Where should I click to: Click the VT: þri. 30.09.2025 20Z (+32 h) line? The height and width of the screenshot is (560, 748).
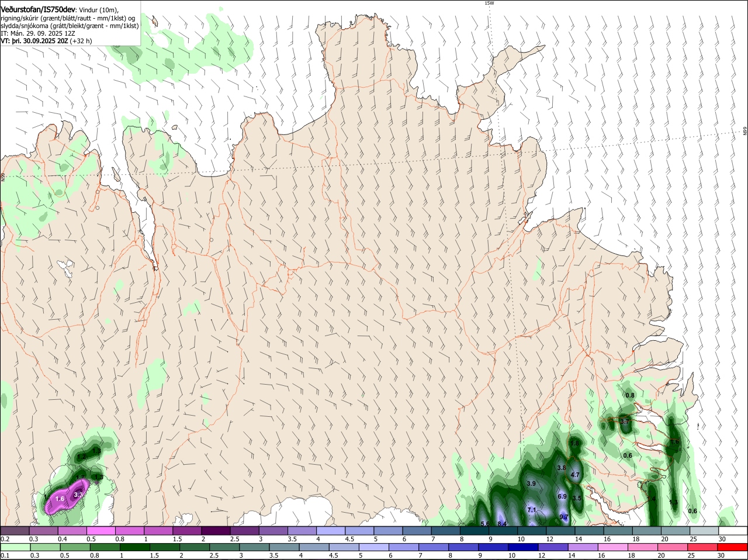[x=46, y=41]
